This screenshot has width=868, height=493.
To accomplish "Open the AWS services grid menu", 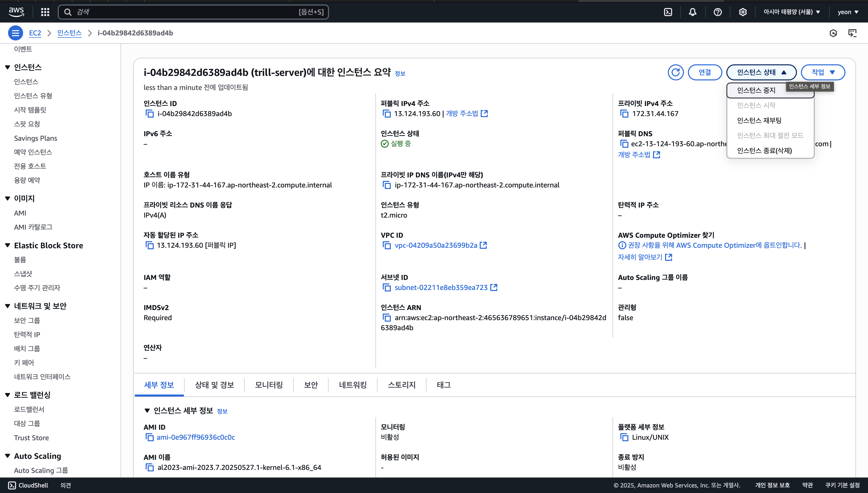I will [x=45, y=12].
